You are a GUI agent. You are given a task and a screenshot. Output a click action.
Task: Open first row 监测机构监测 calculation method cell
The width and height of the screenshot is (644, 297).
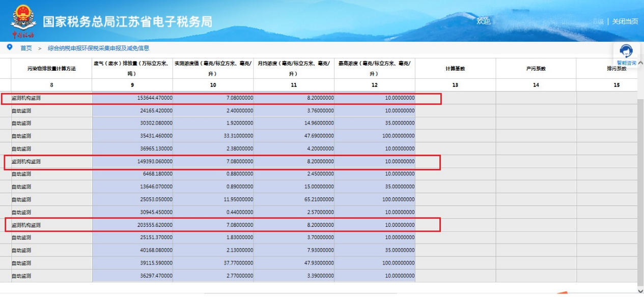pyautogui.click(x=51, y=98)
